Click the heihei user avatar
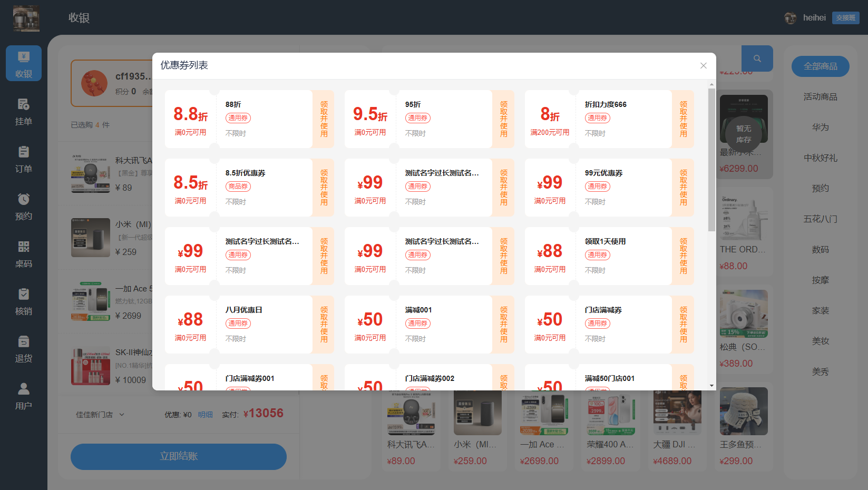 (791, 18)
